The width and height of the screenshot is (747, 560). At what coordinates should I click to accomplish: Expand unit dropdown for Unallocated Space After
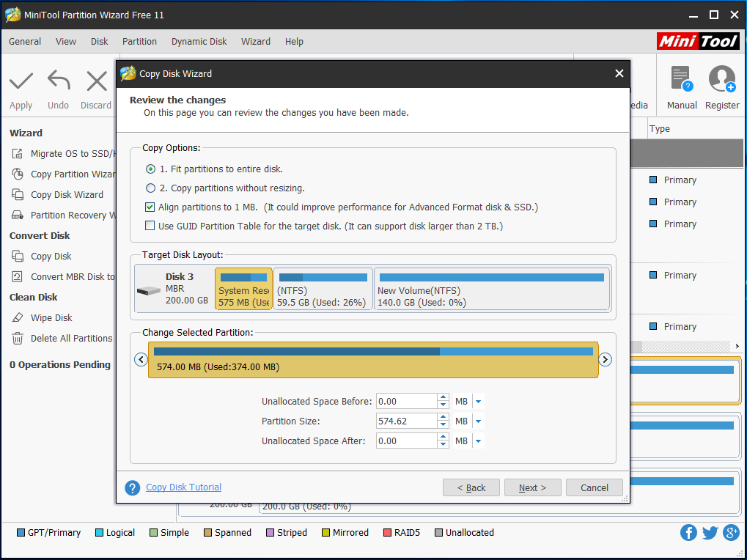478,441
